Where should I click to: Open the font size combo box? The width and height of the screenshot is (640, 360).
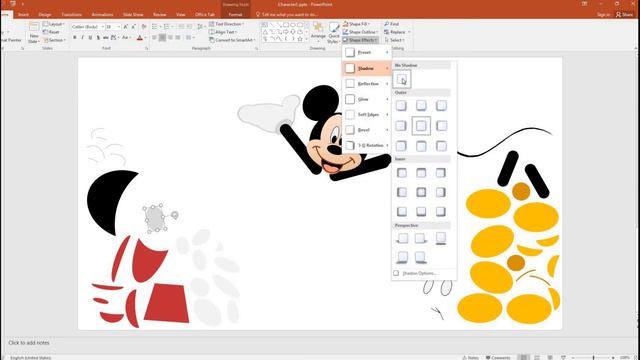coord(113,27)
